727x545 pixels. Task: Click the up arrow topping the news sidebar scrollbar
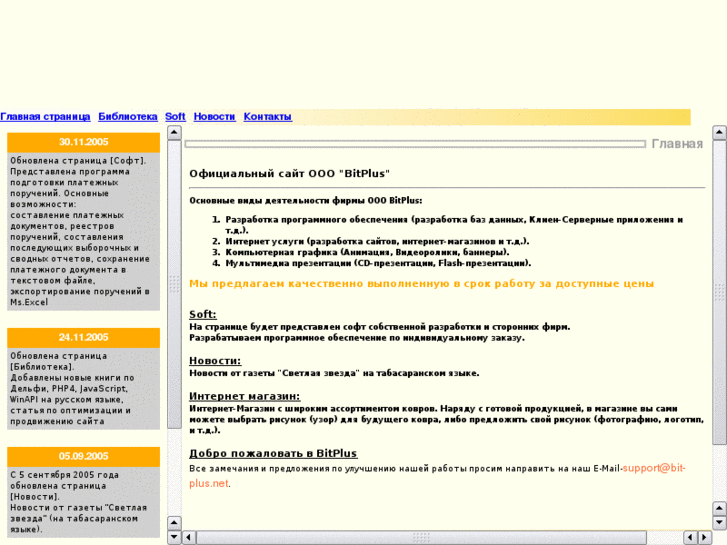(174, 133)
